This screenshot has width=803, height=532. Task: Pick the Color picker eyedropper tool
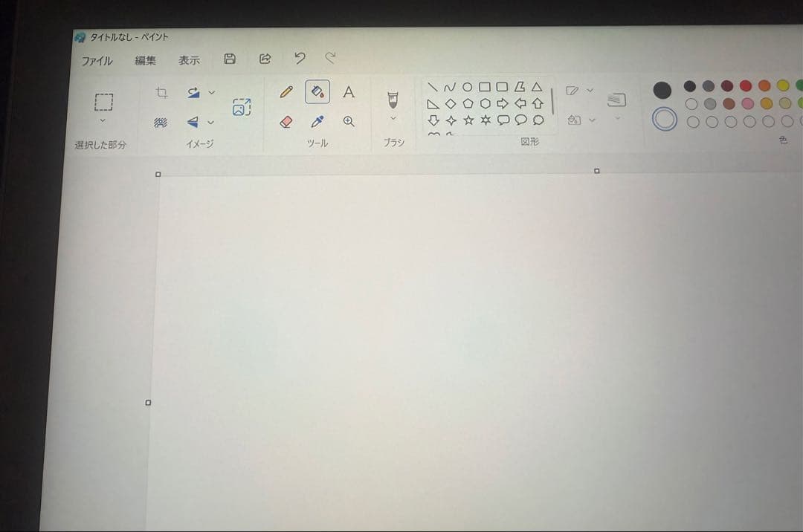(x=317, y=122)
